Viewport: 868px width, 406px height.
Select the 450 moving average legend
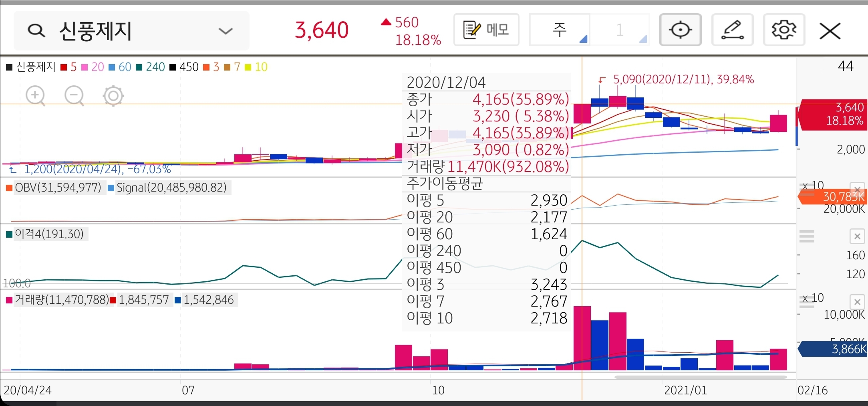click(x=184, y=67)
